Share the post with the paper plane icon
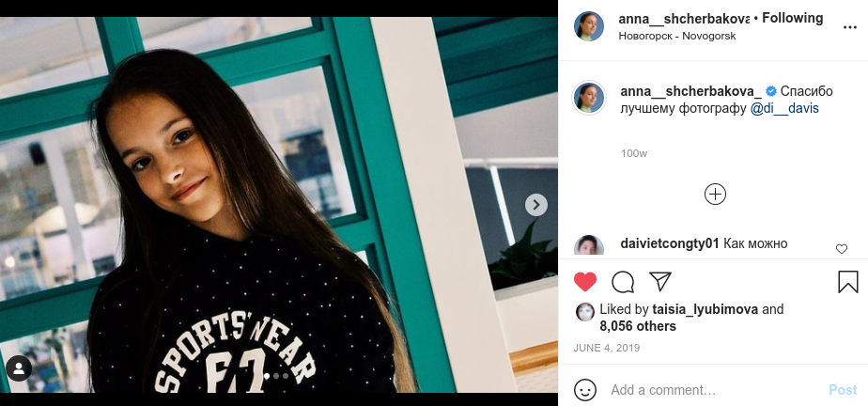Viewport: 868px width, 406px height. pyautogui.click(x=660, y=282)
